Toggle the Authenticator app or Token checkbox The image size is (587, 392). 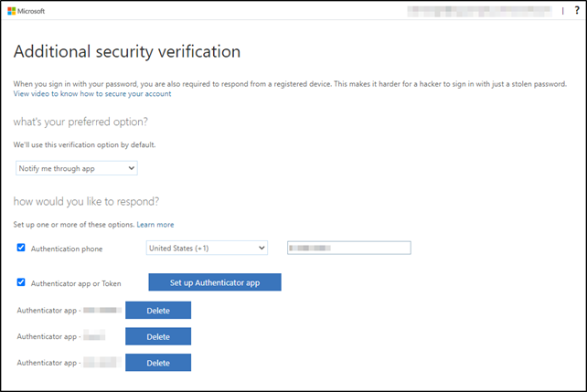21,282
